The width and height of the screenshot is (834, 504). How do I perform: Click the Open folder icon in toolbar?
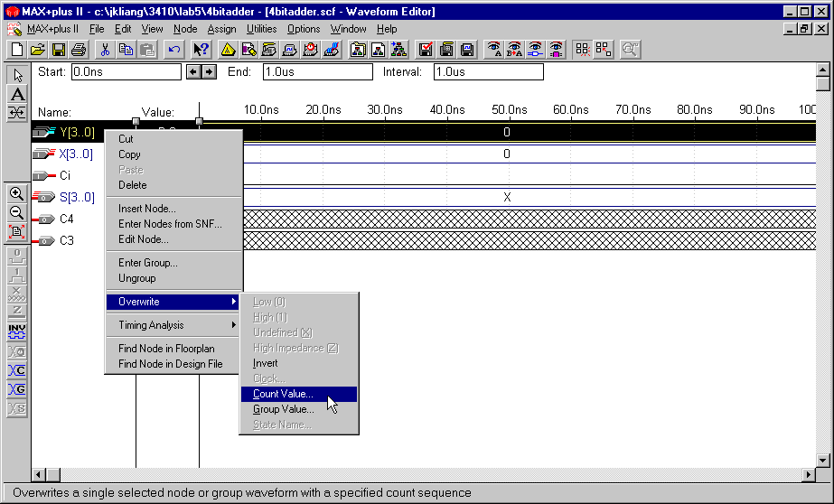pos(38,50)
